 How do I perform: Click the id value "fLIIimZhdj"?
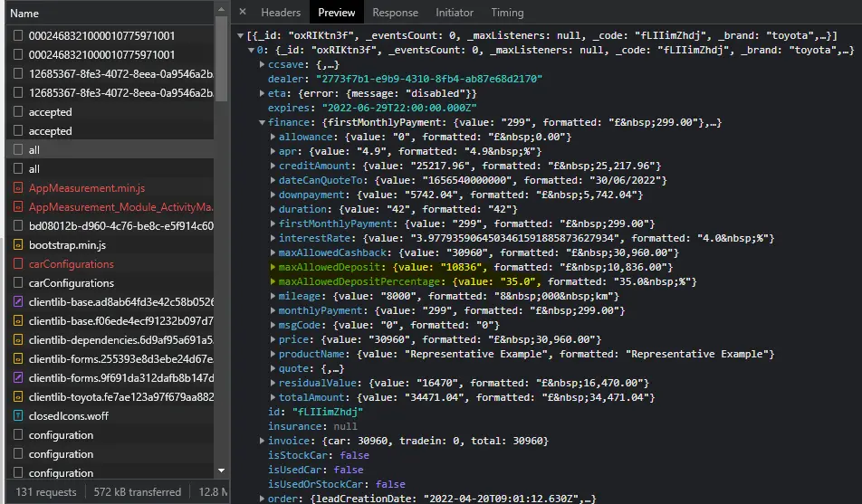click(327, 412)
